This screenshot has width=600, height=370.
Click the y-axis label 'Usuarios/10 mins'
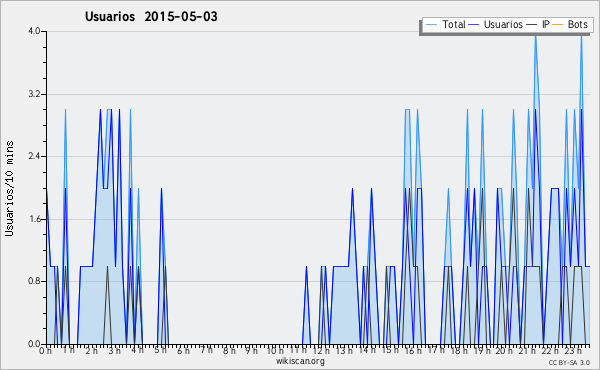point(9,189)
